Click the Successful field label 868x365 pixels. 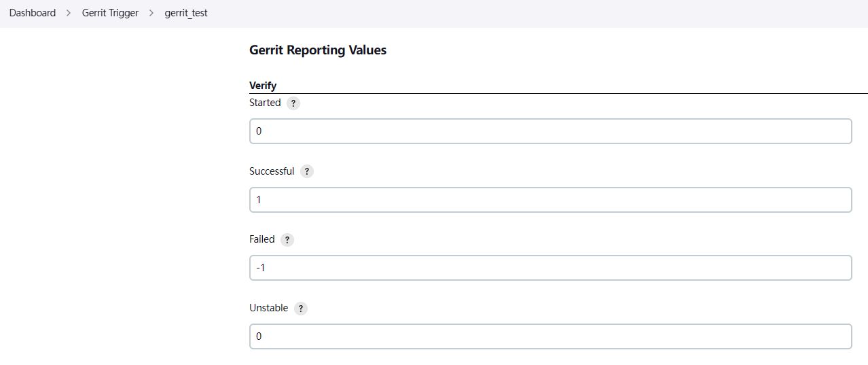(272, 171)
